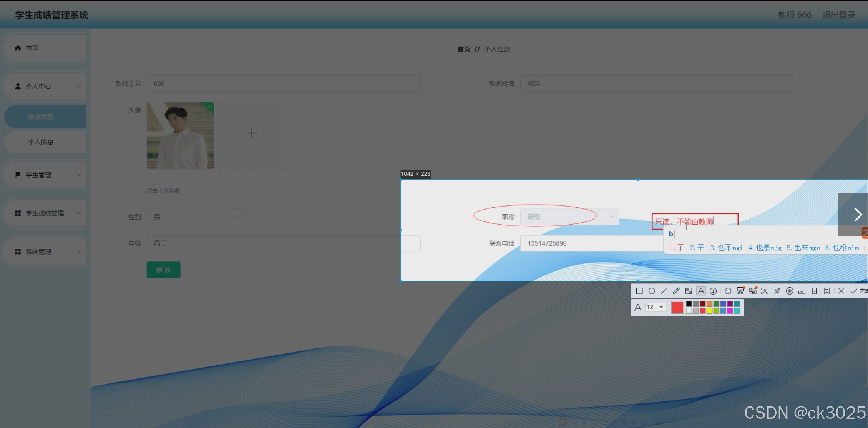Open the 个人信息 menu item

click(41, 142)
